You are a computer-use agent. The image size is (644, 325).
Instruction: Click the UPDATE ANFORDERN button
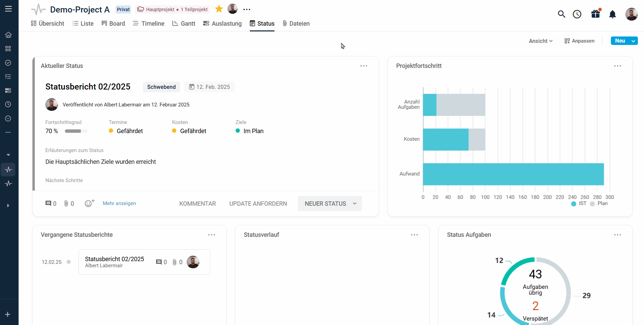coord(258,204)
